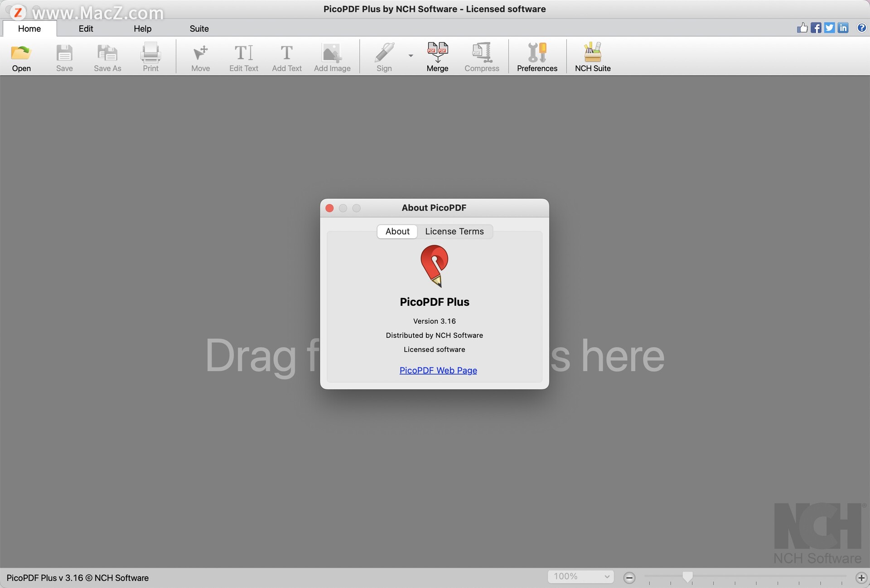Open the Edit ribbon tab
870x588 pixels.
(x=86, y=29)
